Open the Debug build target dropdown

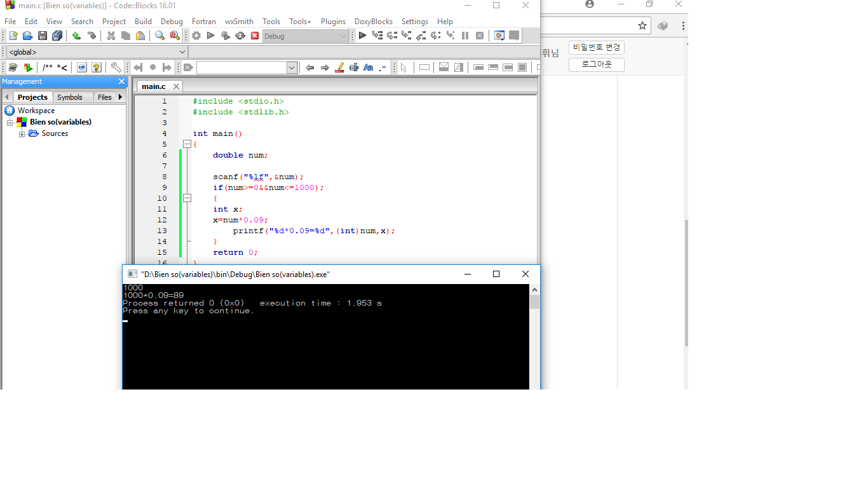(343, 36)
